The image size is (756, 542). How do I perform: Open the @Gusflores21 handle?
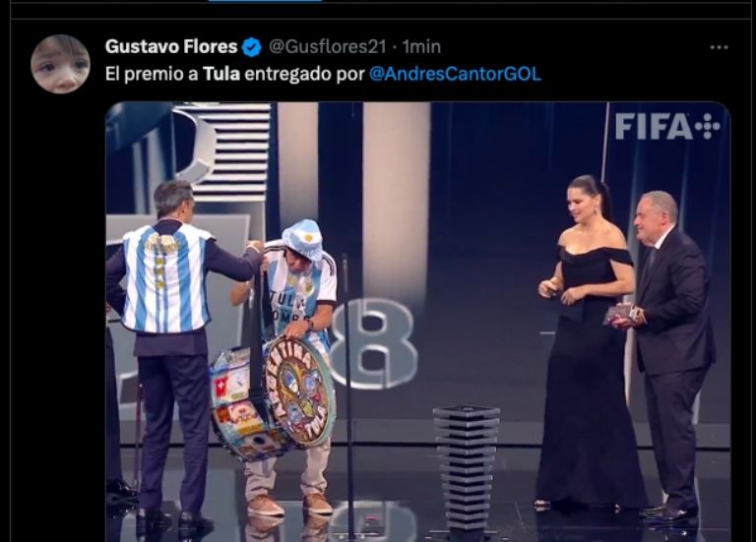pos(328,47)
